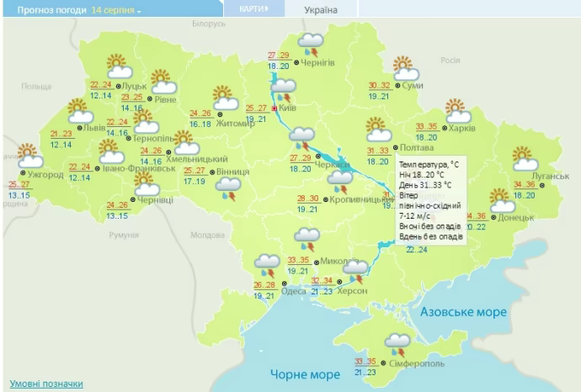Image resolution: width=581 pixels, height=392 pixels.
Task: Select the Вінниця city marker dot
Action: pyautogui.click(x=211, y=172)
